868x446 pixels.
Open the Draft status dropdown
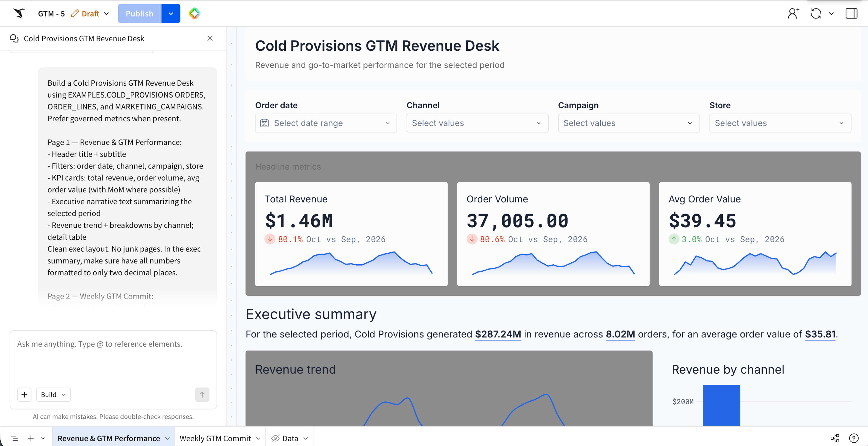click(90, 14)
